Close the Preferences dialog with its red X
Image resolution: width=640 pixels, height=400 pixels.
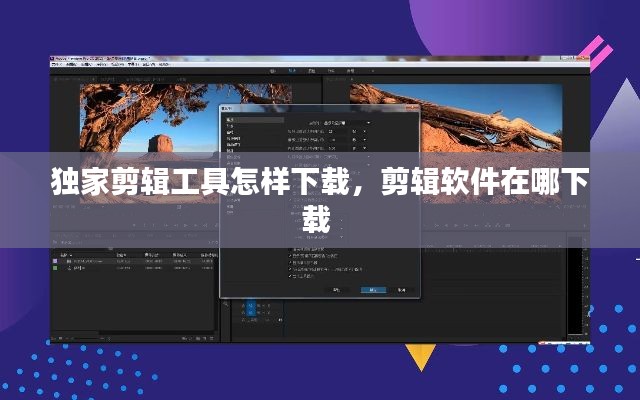click(x=413, y=108)
